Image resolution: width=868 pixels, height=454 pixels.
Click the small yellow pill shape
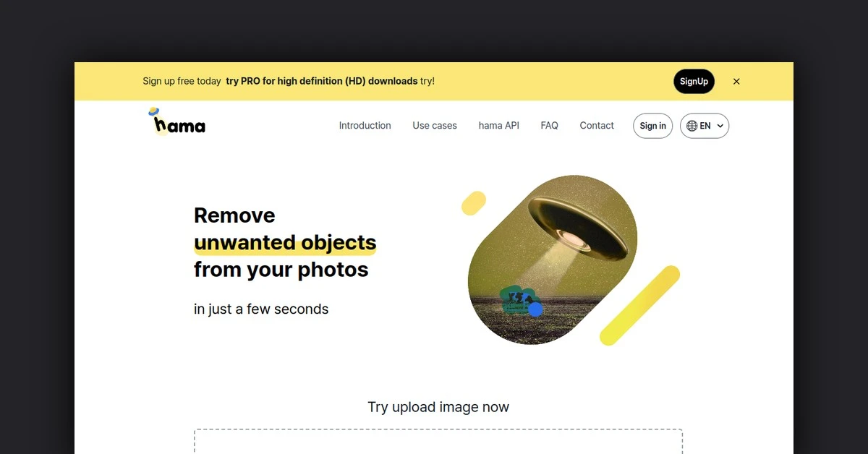click(x=474, y=203)
